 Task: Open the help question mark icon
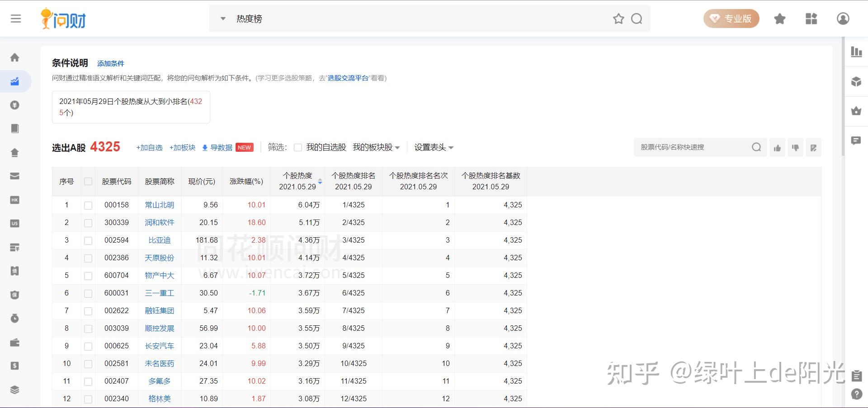tap(856, 394)
